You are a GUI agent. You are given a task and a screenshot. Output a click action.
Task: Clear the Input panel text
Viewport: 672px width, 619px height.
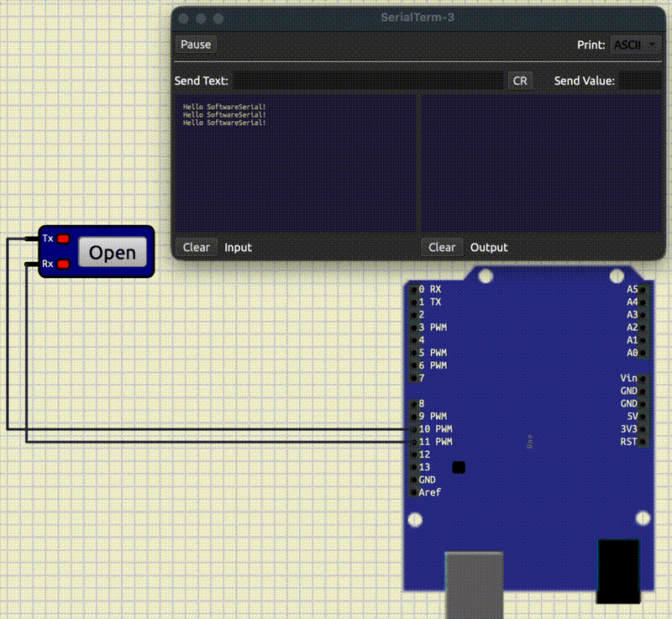click(197, 247)
